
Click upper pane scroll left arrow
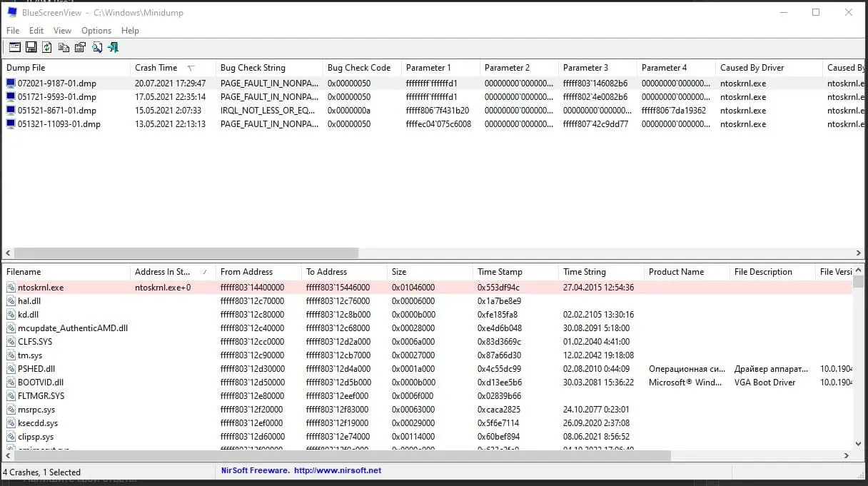(8, 253)
